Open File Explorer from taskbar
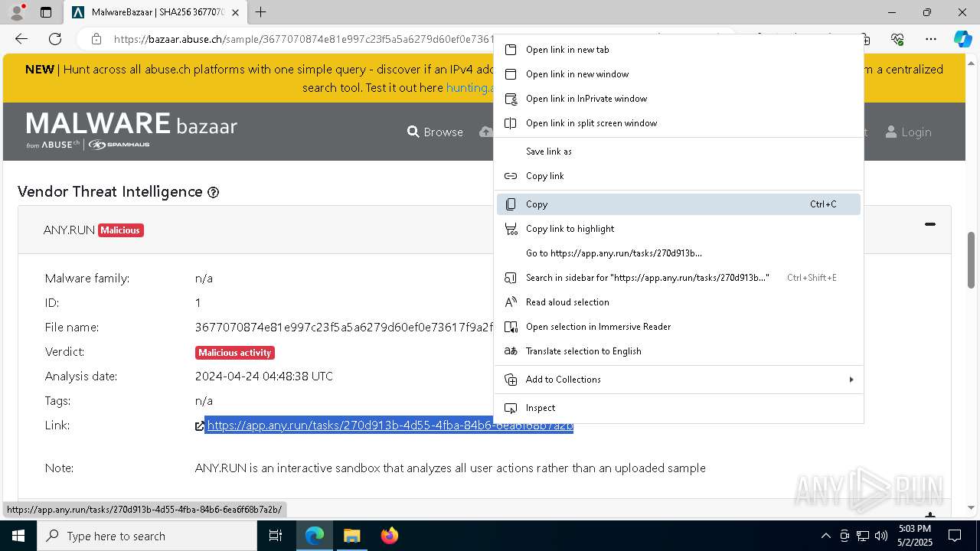Viewport: 980px width, 551px height. pos(351,536)
